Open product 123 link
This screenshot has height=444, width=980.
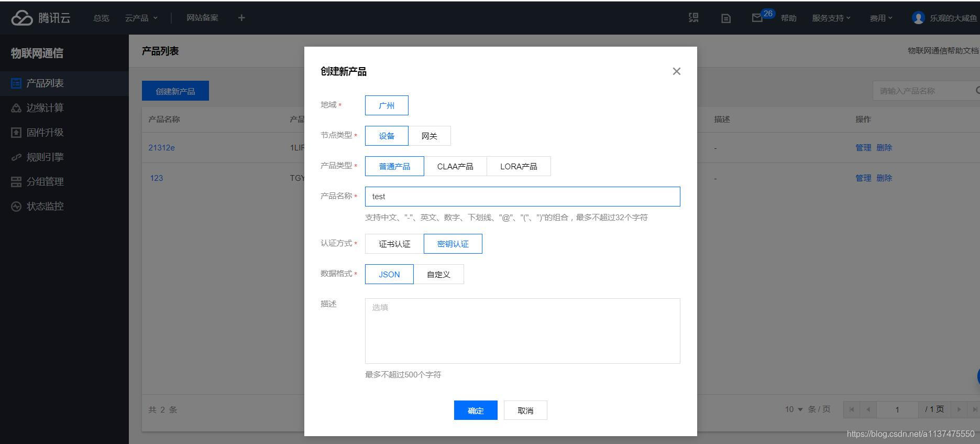pos(157,178)
